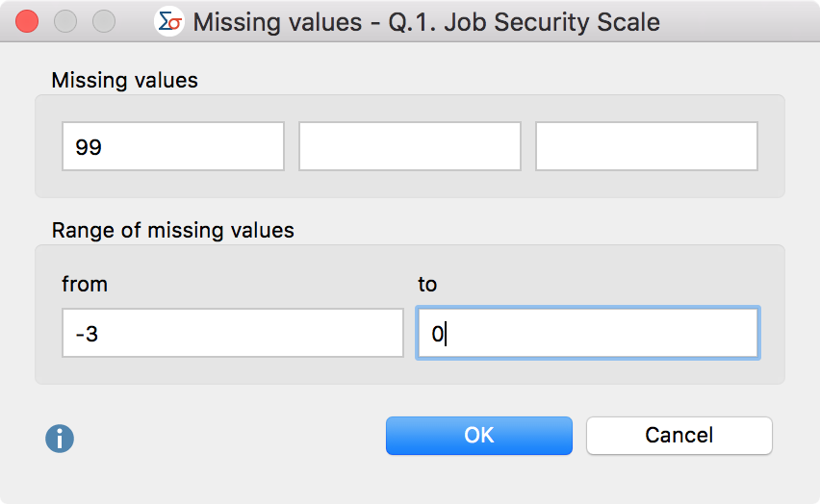Focus the middle empty missing value field
Image resolution: width=820 pixels, height=504 pixels.
410,146
